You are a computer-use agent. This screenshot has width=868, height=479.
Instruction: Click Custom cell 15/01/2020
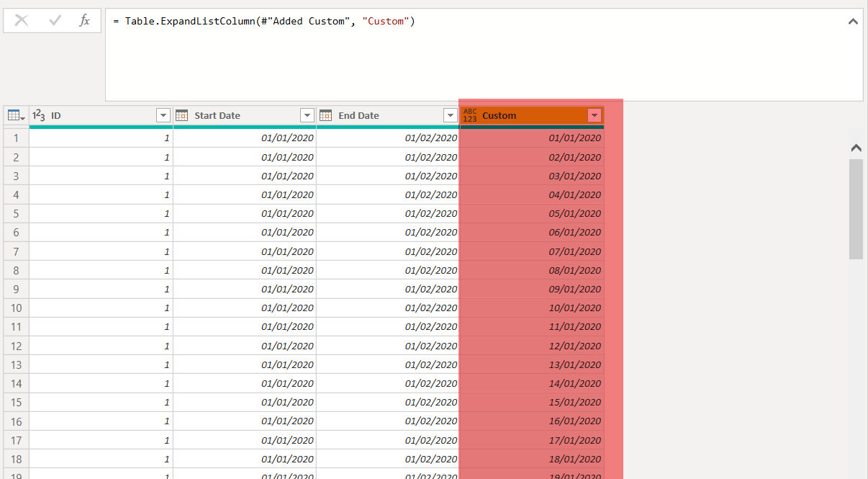[x=532, y=402]
